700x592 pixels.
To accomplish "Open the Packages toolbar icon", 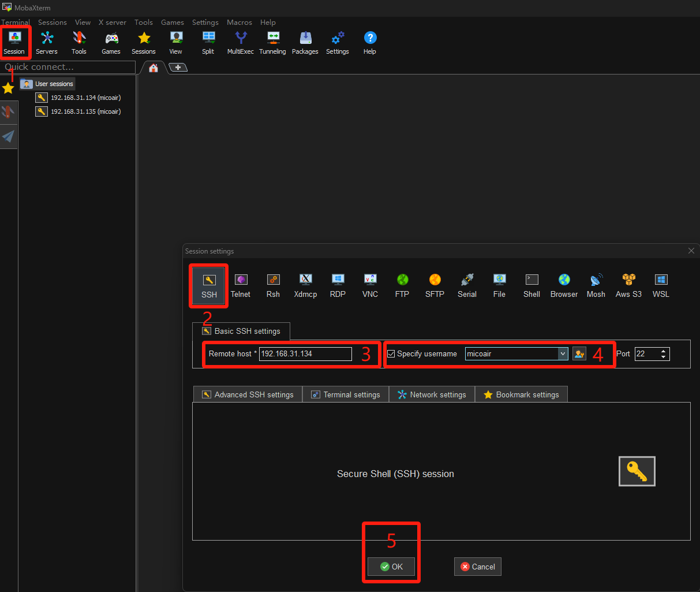I will [x=305, y=43].
